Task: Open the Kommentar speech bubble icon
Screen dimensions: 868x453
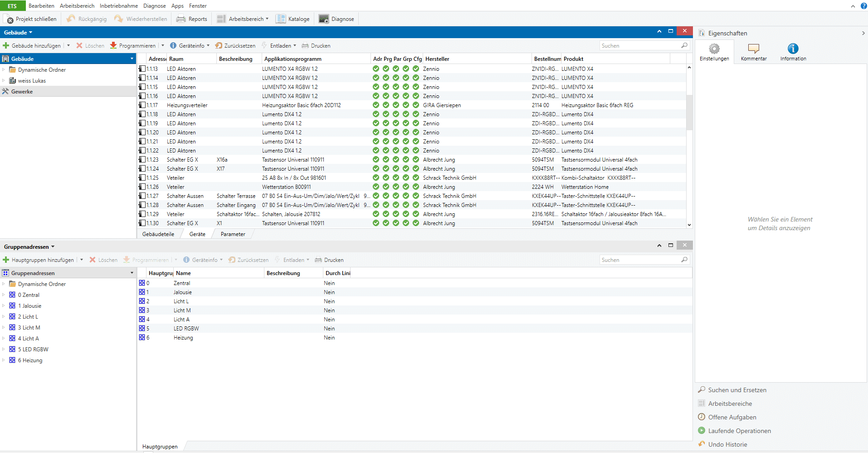Action: (x=754, y=49)
